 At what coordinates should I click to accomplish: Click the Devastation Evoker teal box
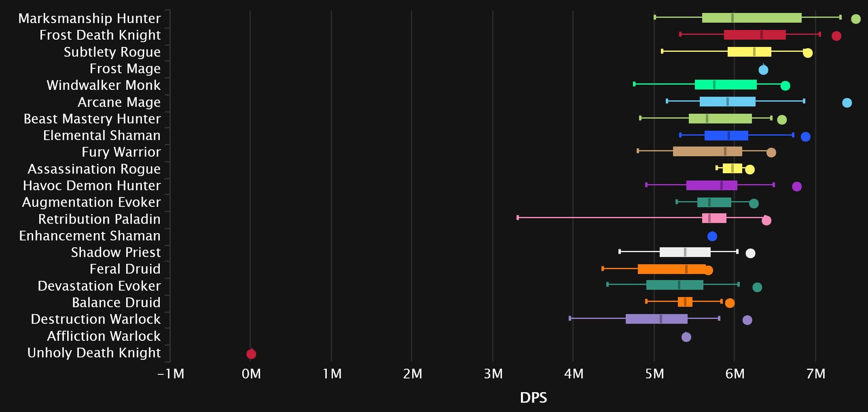click(675, 285)
